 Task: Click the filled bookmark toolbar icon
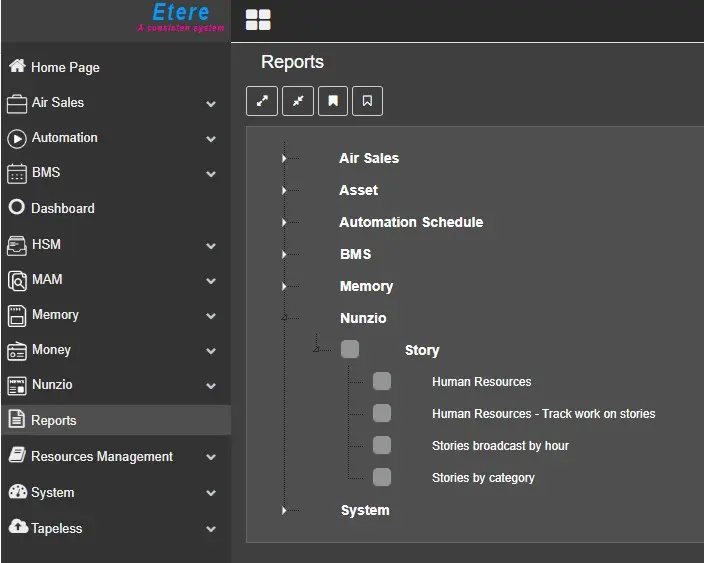click(333, 101)
